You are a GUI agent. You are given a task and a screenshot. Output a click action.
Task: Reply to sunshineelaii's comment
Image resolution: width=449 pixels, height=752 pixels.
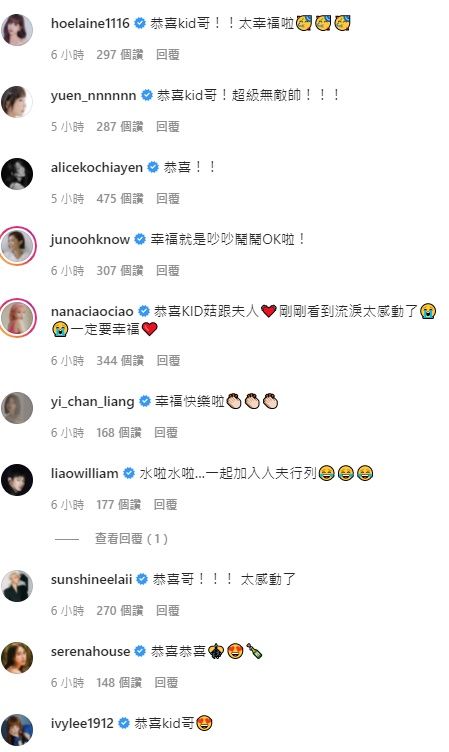click(168, 611)
